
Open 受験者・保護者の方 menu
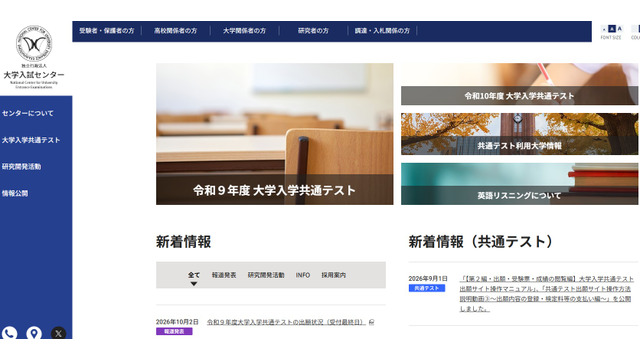pos(107,31)
